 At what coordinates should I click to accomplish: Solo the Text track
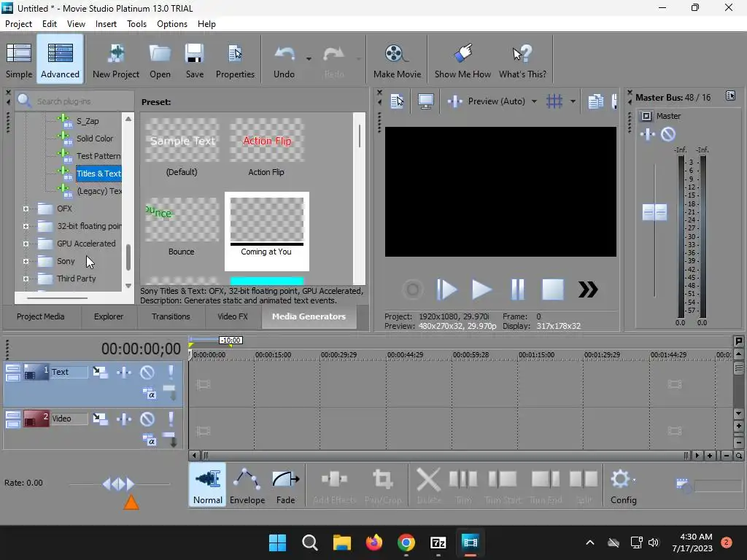[171, 373]
